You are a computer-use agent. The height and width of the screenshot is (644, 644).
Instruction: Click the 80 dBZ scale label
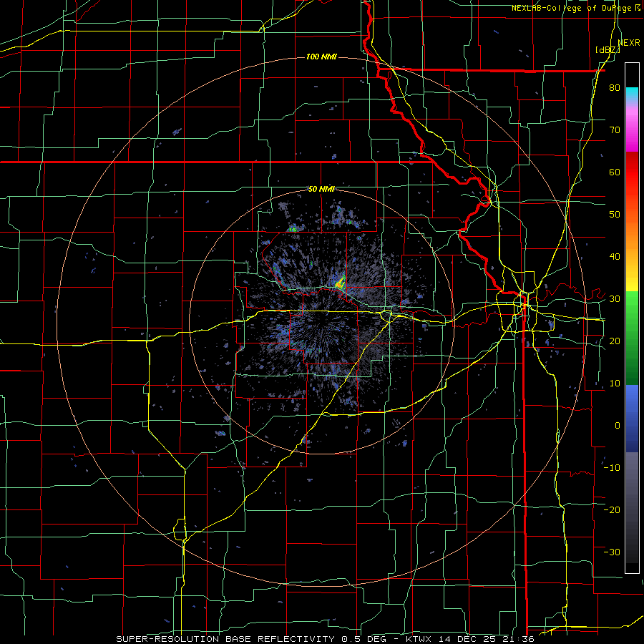615,88
